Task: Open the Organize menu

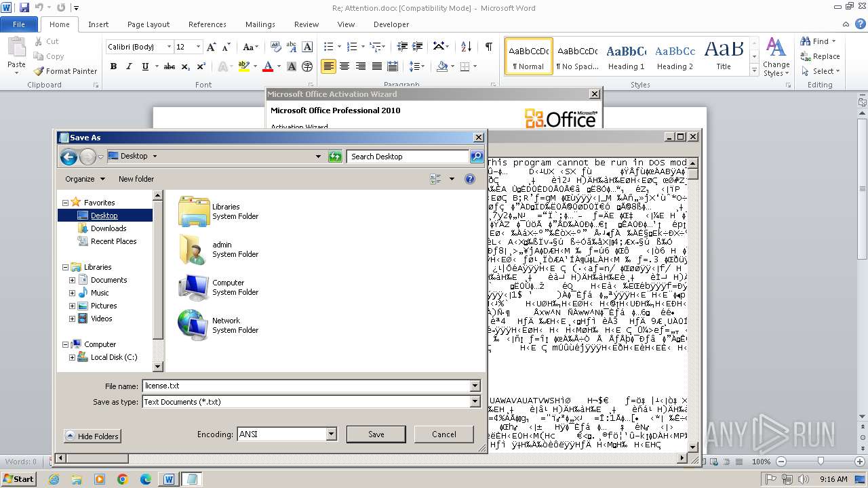Action: (x=85, y=179)
